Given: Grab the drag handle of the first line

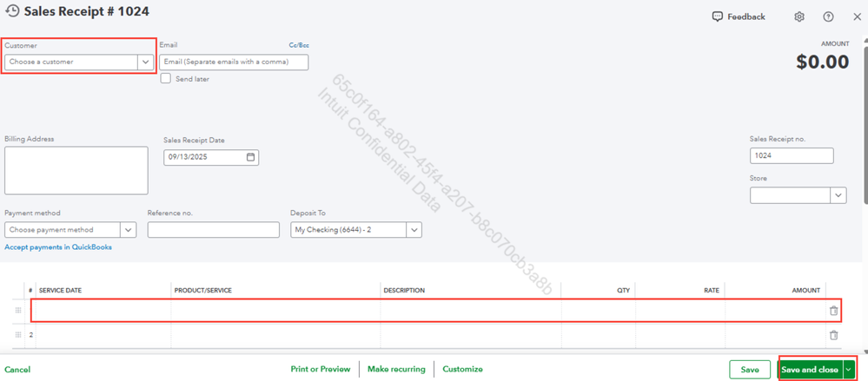Looking at the screenshot, I should [18, 310].
